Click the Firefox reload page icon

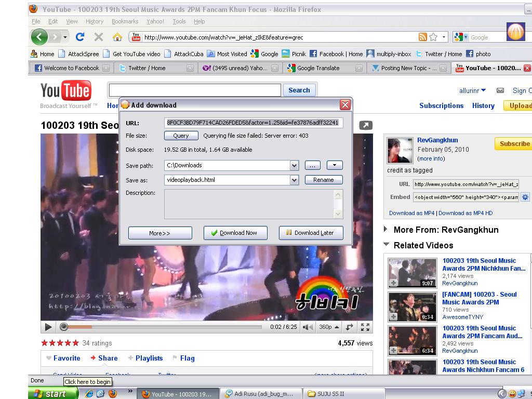click(x=80, y=37)
